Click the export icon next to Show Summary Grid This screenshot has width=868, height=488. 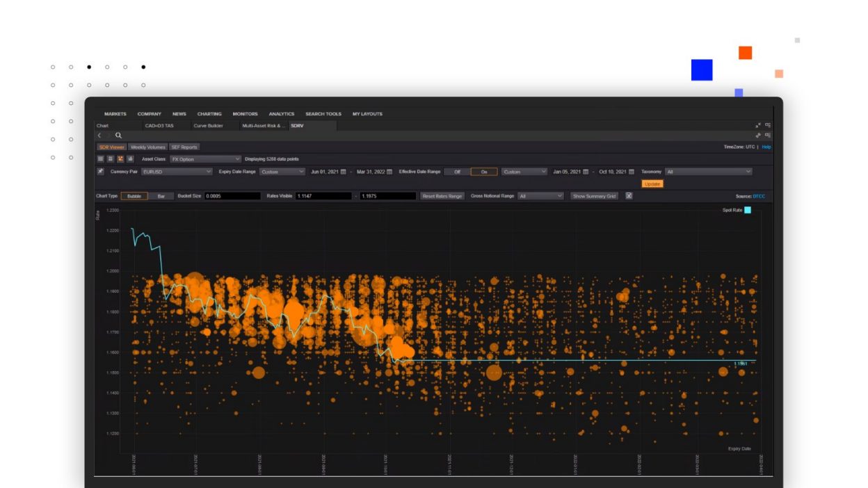pos(628,195)
